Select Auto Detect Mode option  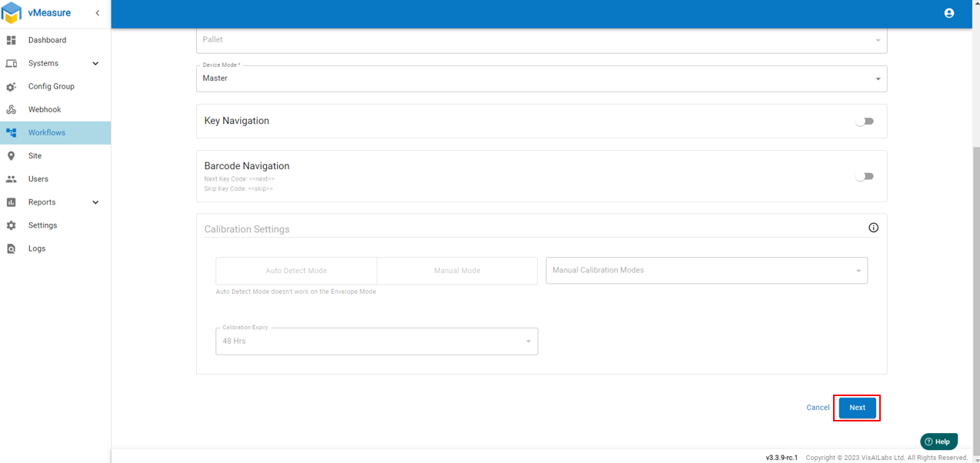coord(296,271)
